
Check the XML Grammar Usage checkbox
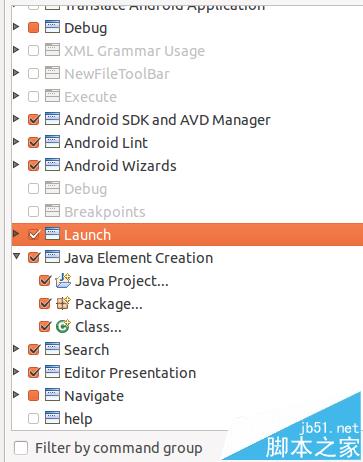(34, 50)
